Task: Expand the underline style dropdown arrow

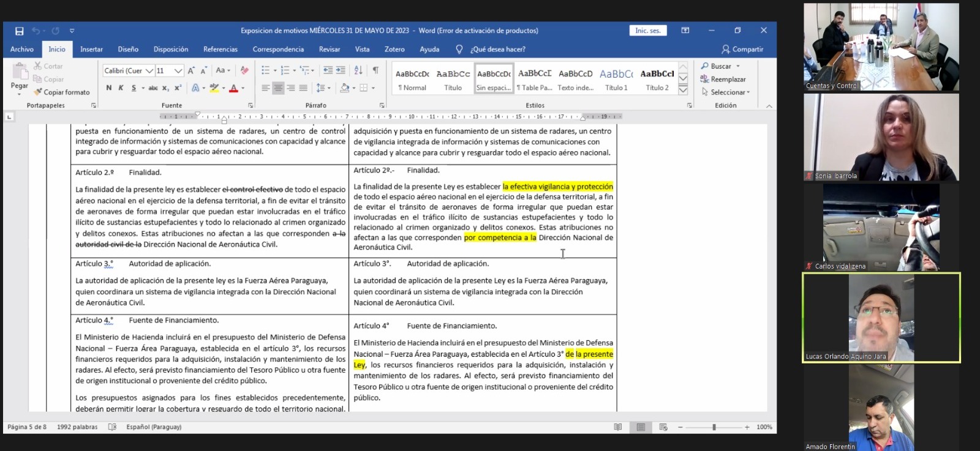Action: click(x=143, y=88)
